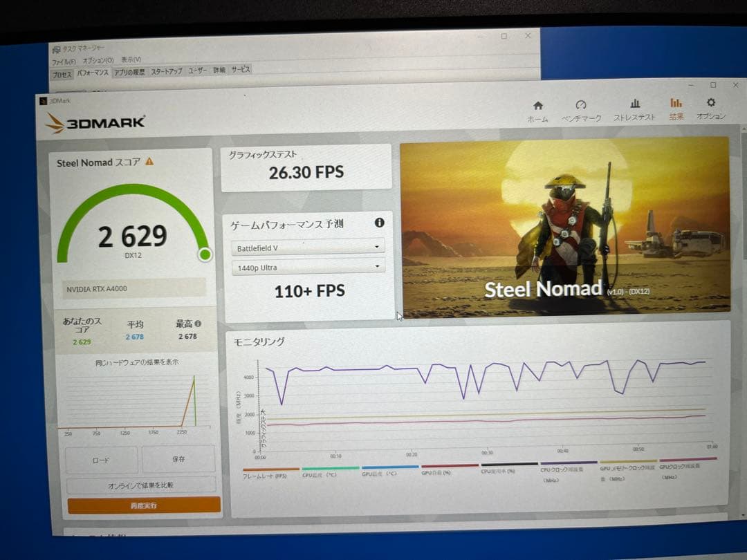Open ストレステスト via the bar chart icon
Viewport: 747px width, 560px height.
tap(634, 104)
